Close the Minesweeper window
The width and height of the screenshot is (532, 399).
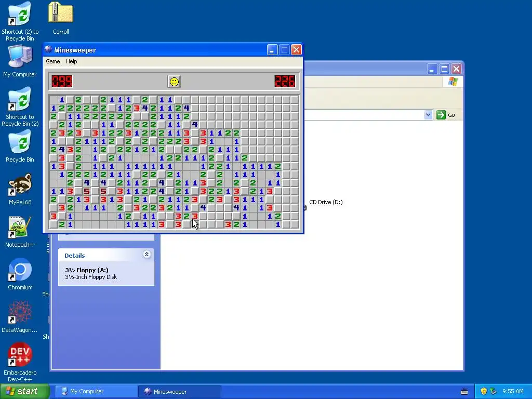[x=296, y=50]
